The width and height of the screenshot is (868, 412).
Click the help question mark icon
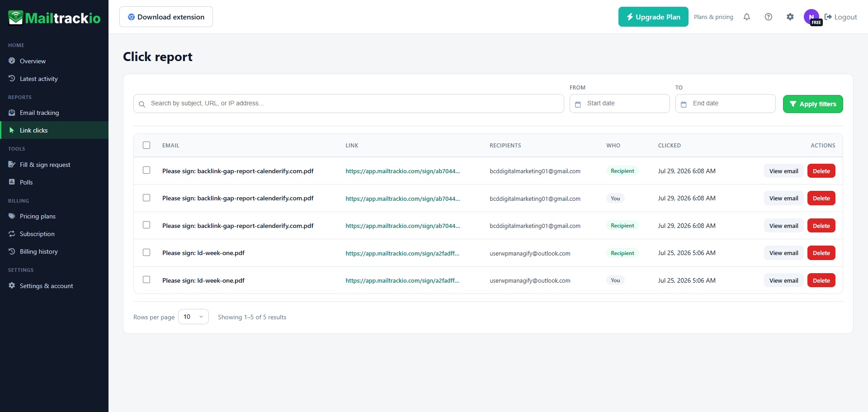(x=769, y=17)
